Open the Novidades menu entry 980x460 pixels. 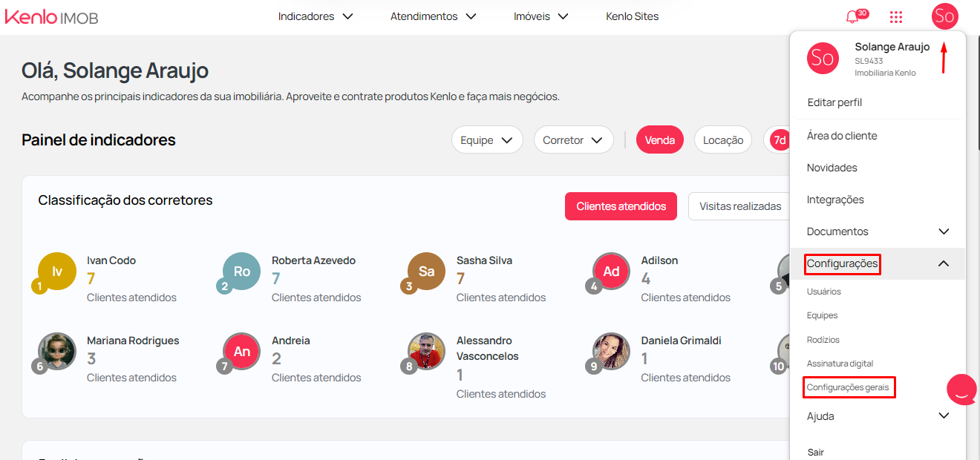832,168
